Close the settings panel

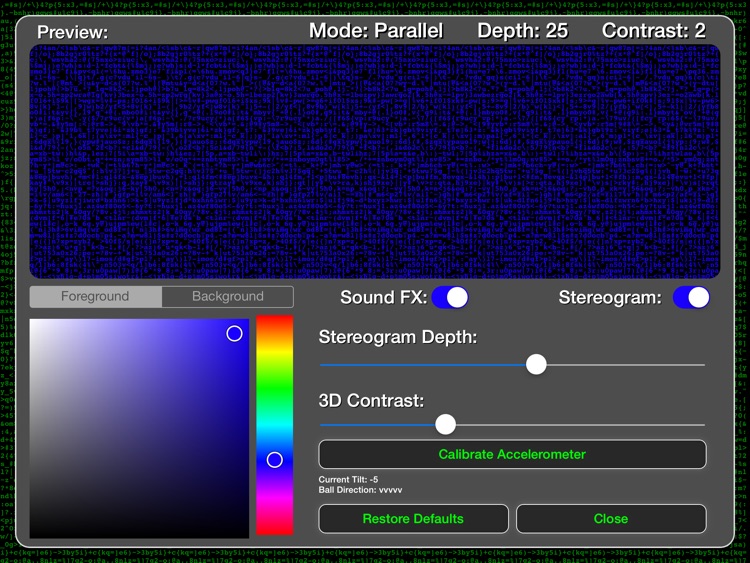[x=610, y=518]
